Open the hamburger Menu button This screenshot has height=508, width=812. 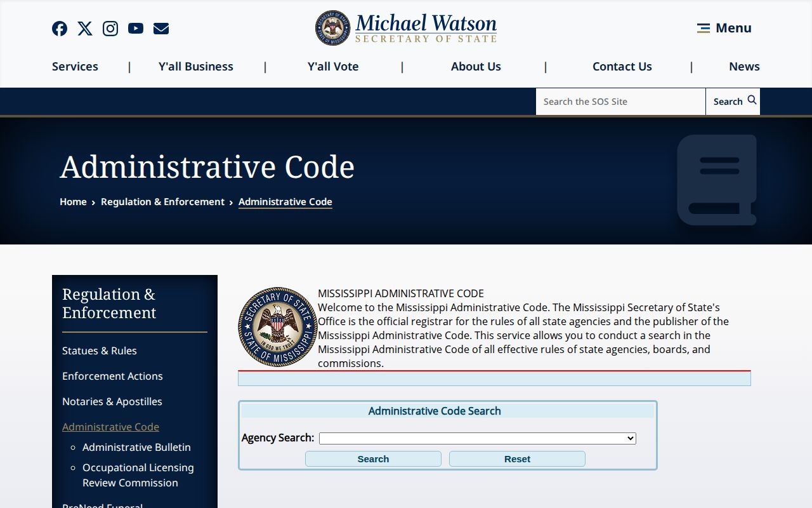(x=724, y=28)
